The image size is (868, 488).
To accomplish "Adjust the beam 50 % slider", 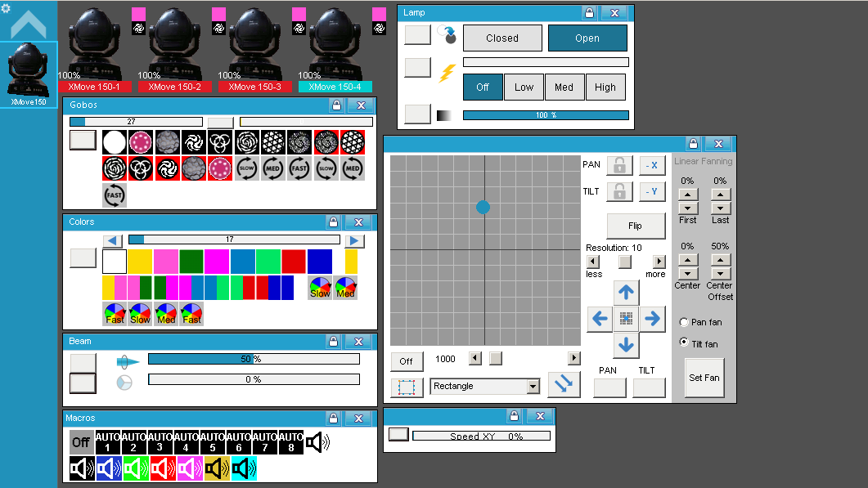I will point(254,359).
